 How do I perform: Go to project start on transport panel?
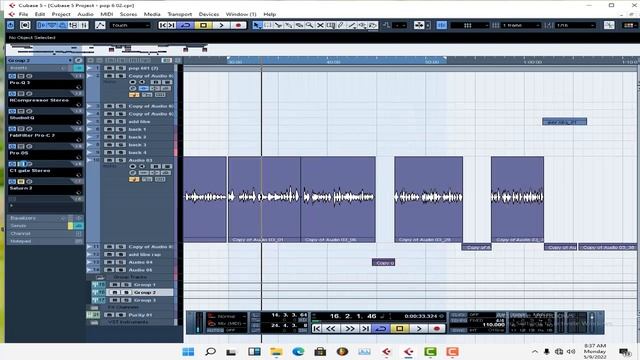click(x=316, y=329)
